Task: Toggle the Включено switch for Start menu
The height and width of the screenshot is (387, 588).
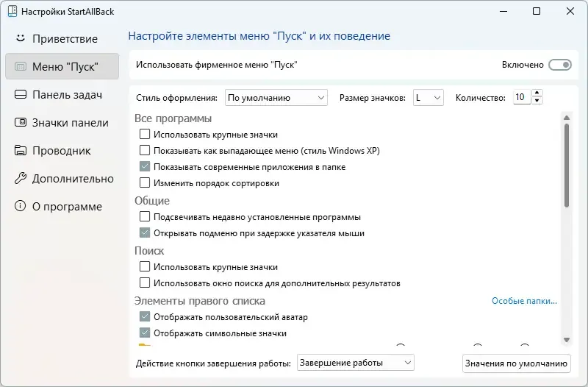Action: [x=559, y=65]
